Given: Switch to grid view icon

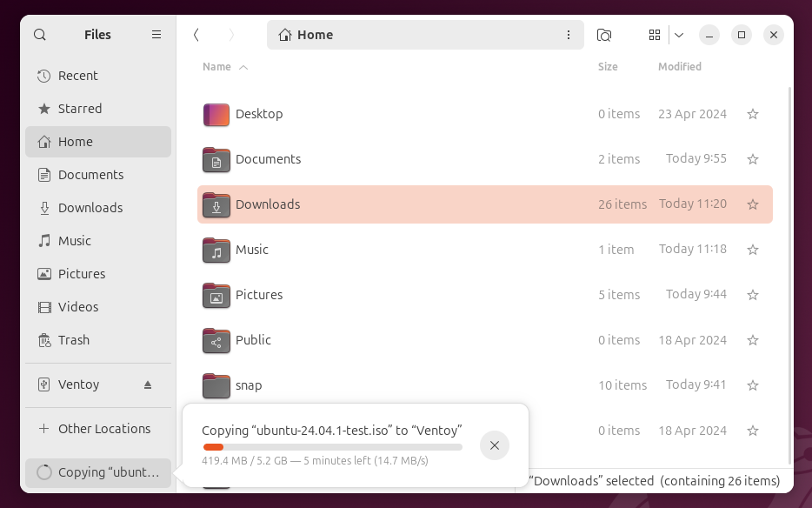Looking at the screenshot, I should click(655, 35).
